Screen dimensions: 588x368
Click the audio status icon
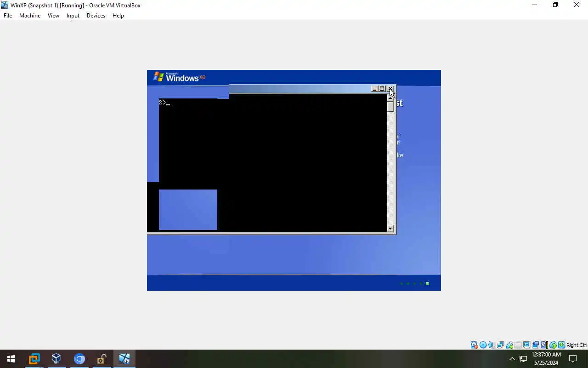(492, 345)
